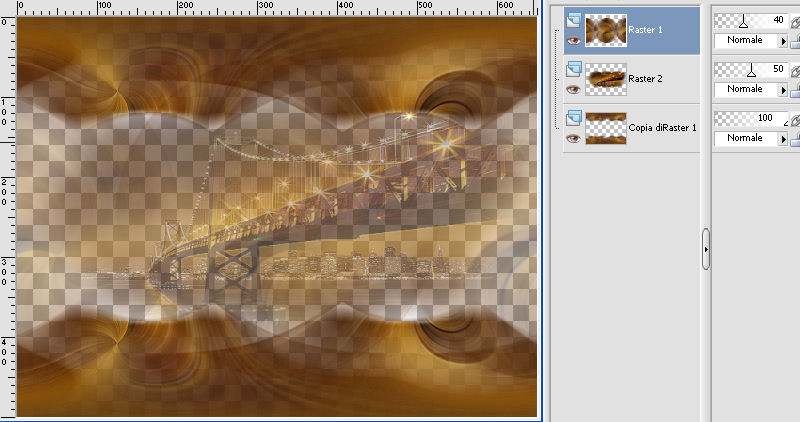The image size is (800, 422).
Task: Click Normale blend mode field of Raster 2
Action: point(746,89)
